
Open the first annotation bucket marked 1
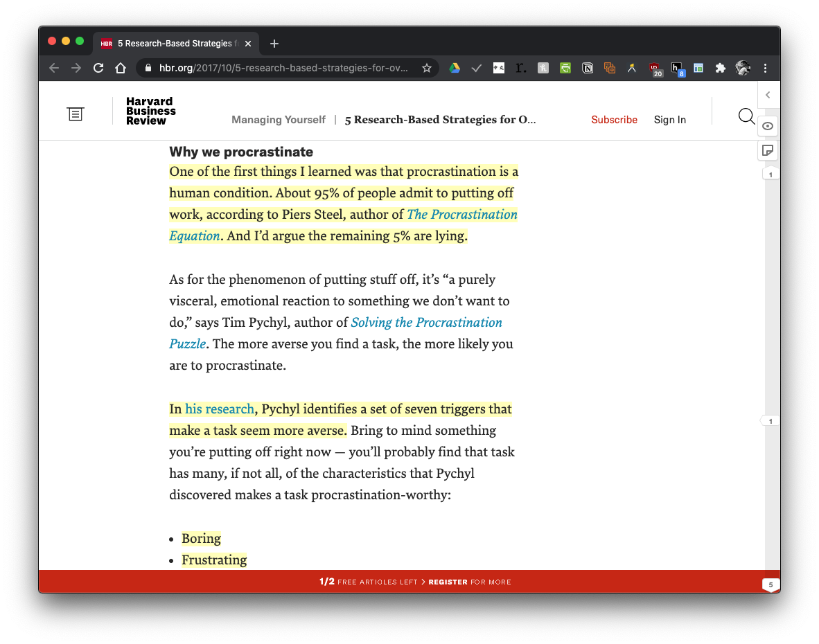[x=770, y=175]
